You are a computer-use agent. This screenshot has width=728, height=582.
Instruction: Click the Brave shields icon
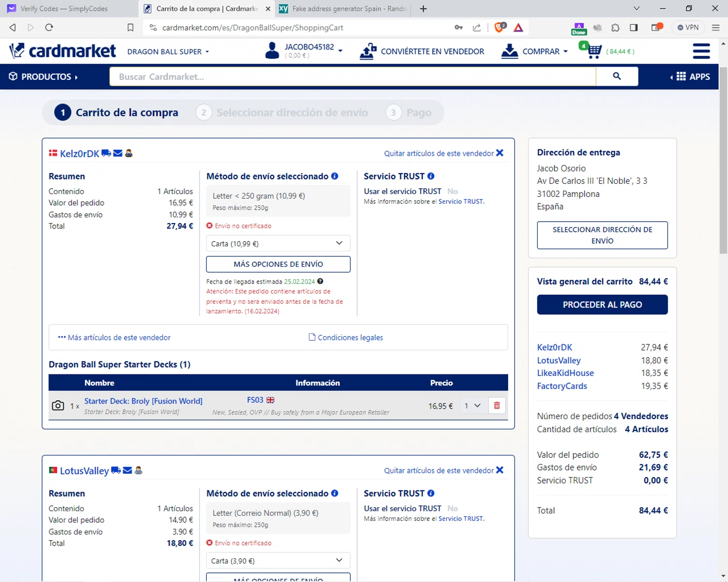click(499, 28)
